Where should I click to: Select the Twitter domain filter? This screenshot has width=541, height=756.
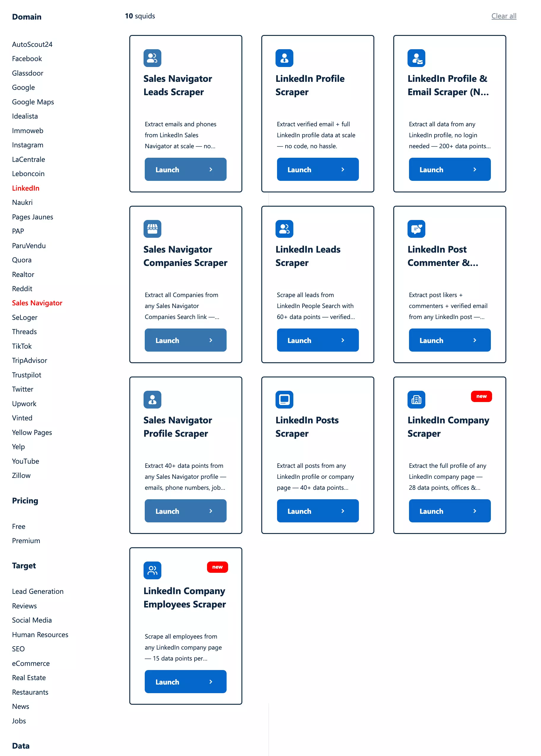[x=23, y=389]
